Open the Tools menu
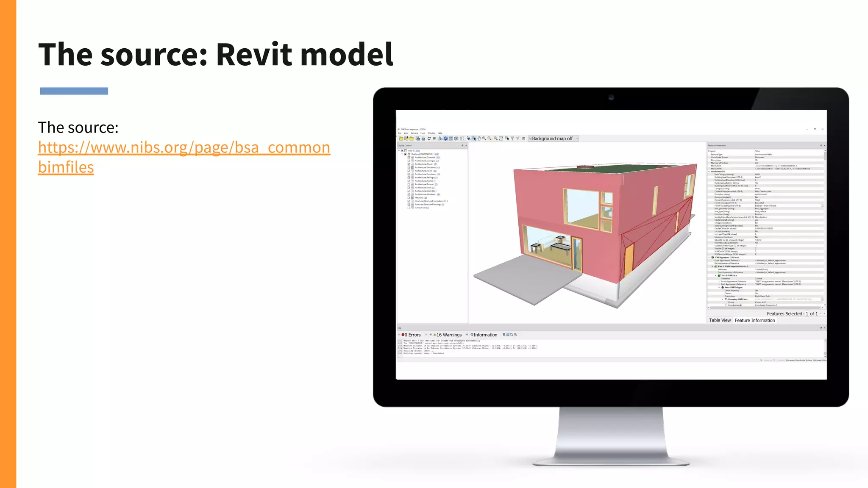 click(x=423, y=133)
